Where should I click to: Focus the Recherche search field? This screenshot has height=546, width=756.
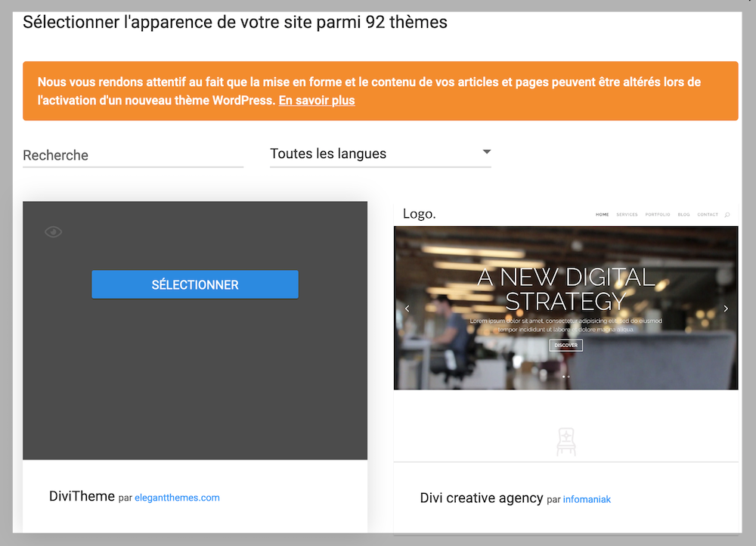pos(133,155)
